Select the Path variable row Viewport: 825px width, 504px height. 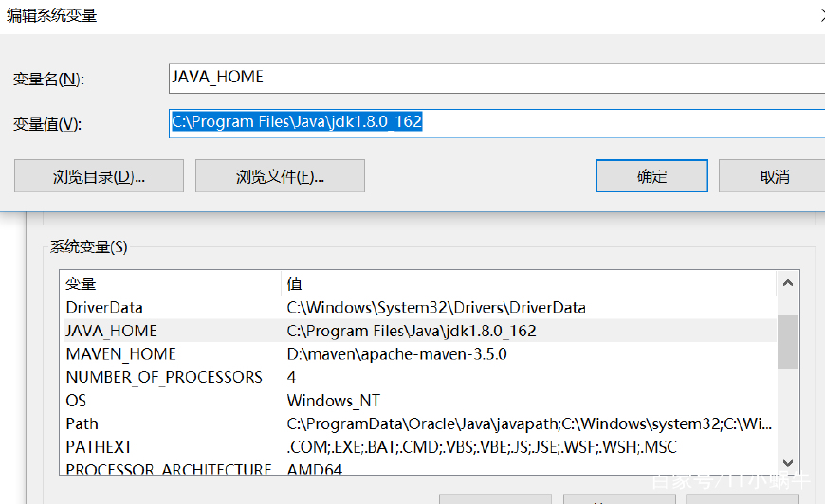click(x=420, y=423)
